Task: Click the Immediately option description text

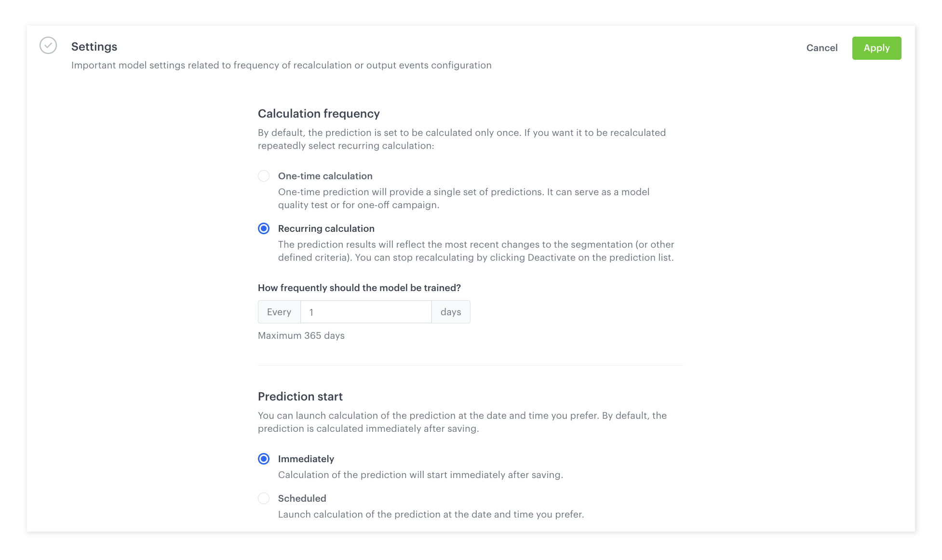Action: click(420, 475)
